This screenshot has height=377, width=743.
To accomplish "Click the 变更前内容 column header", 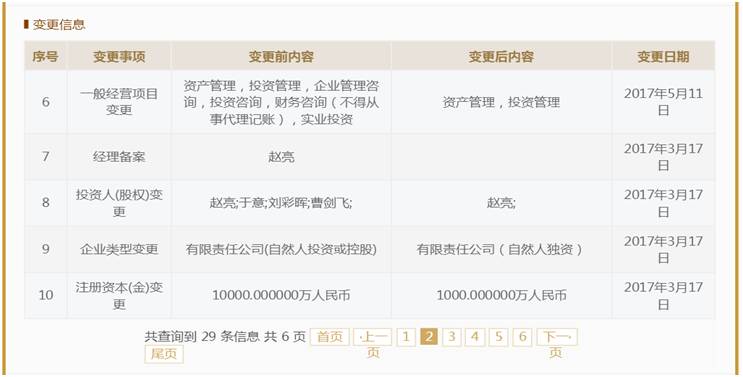I will tap(281, 56).
